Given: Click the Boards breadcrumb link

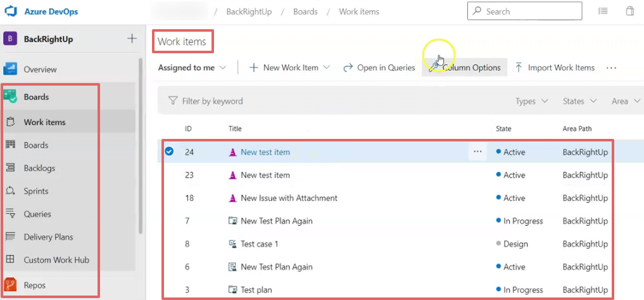Looking at the screenshot, I should (305, 11).
